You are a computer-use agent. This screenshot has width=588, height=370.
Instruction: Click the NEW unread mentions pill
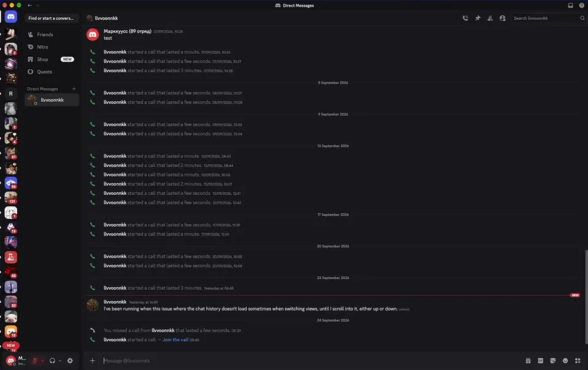coord(11,345)
